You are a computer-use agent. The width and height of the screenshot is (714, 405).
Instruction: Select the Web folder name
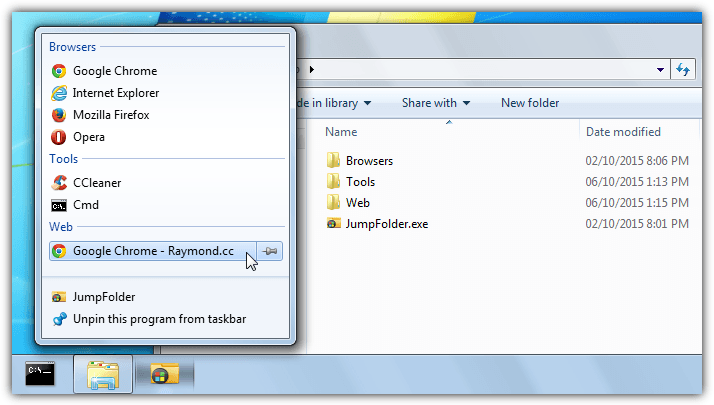pos(357,203)
